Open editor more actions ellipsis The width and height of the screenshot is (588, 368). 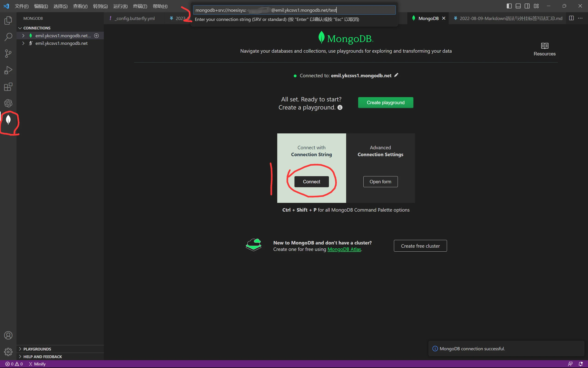[x=580, y=18]
